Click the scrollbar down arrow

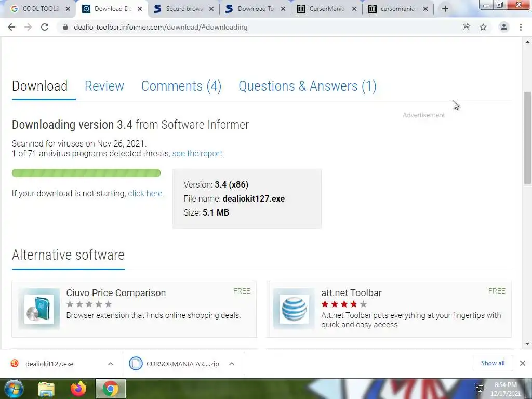[527, 344]
